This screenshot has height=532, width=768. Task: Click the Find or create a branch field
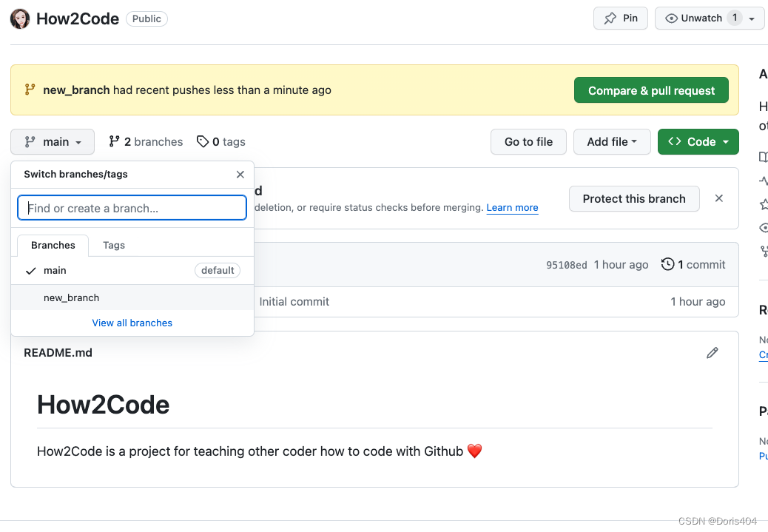[132, 208]
